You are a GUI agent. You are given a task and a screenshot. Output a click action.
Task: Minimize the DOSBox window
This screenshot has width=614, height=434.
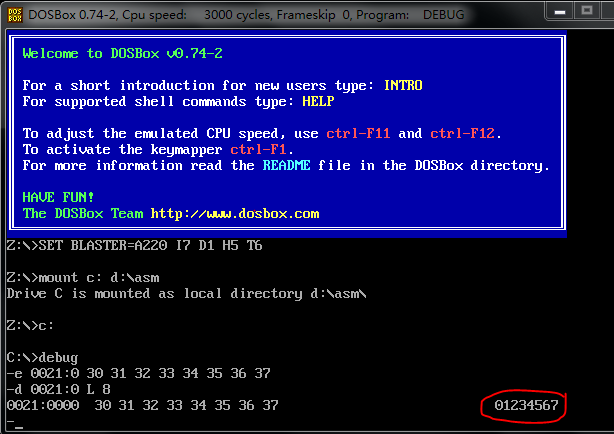560,11
